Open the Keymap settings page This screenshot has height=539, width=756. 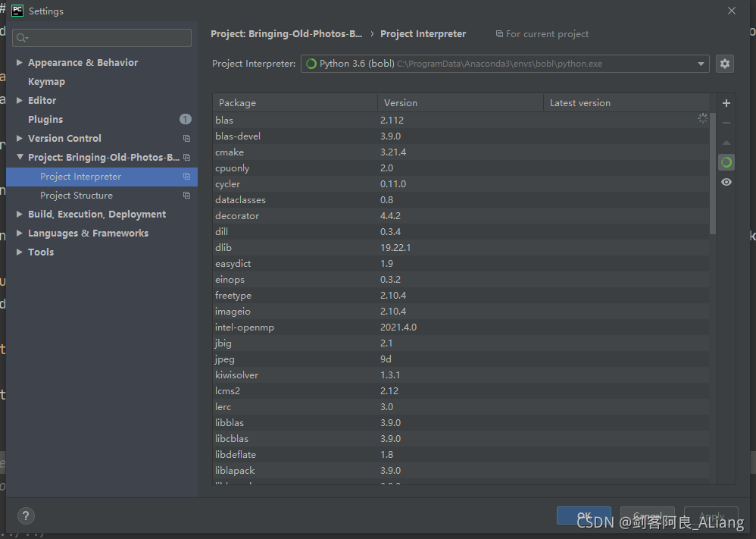coord(46,82)
